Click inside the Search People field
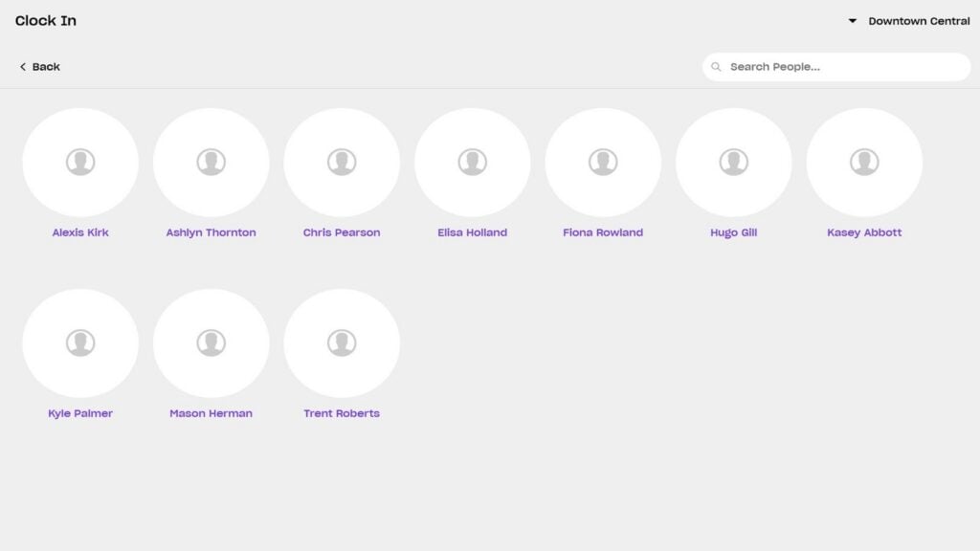The height and width of the screenshot is (551, 980). 835,67
